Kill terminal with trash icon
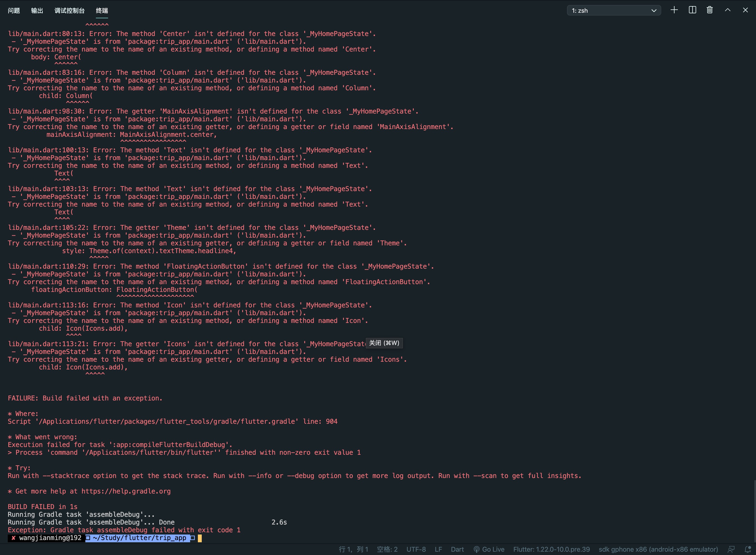 (710, 10)
